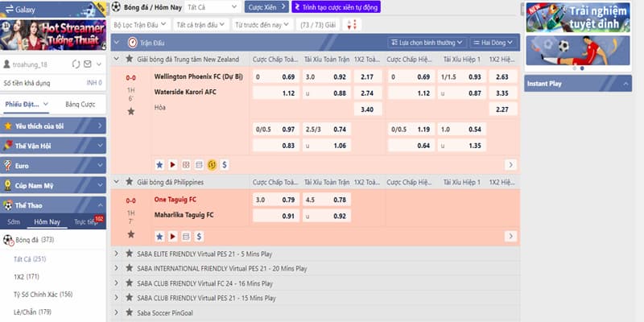Click the red sort arrows icon
Screen dimensions: 644x322
pos(352,25)
